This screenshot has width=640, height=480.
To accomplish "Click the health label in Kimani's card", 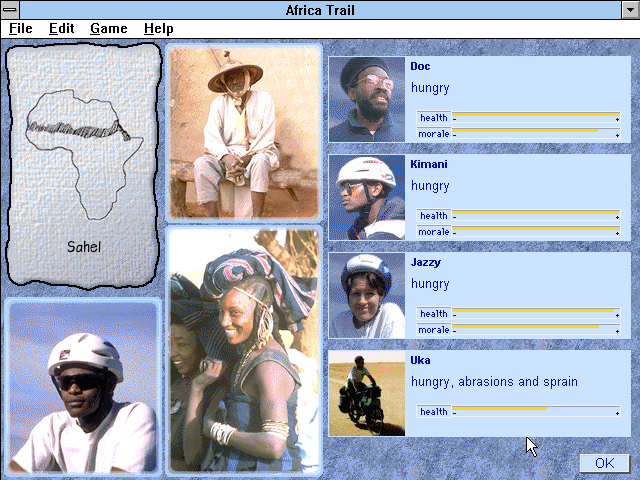I will [x=433, y=216].
